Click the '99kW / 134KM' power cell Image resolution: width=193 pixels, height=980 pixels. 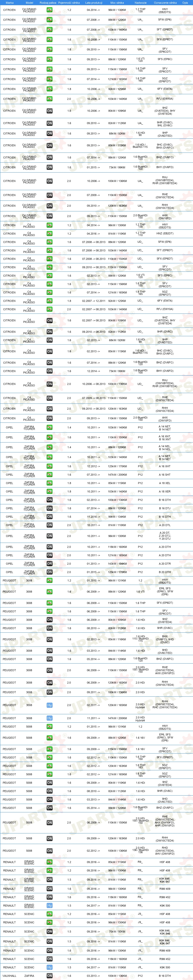117,517
